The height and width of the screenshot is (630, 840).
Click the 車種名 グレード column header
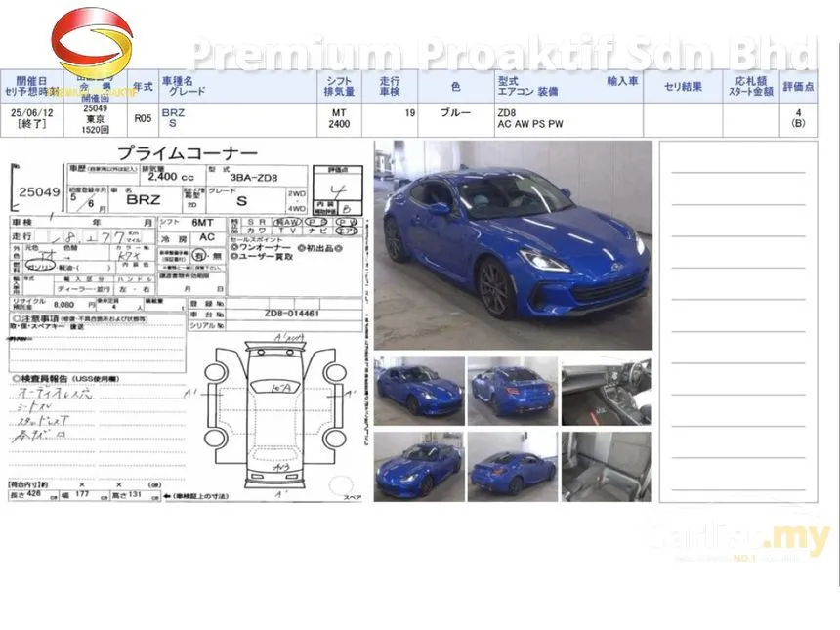[x=238, y=86]
